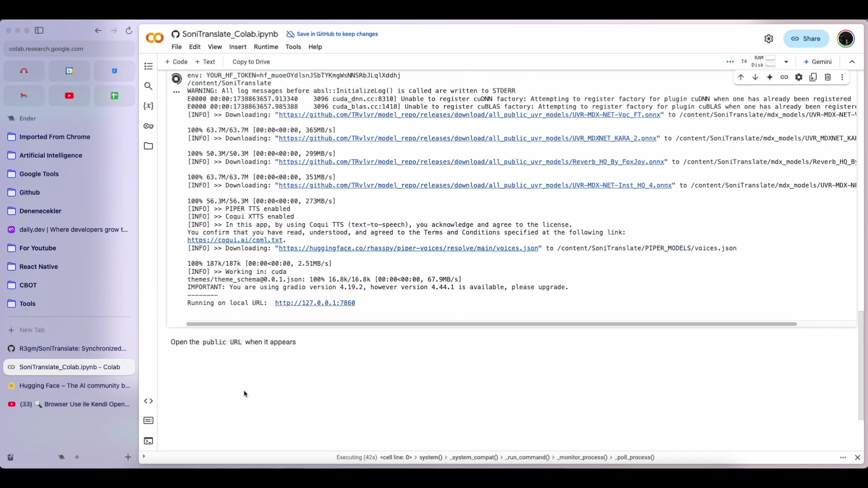This screenshot has height=488, width=868.
Task: Expand the Tools folder
Action: click(x=69, y=304)
